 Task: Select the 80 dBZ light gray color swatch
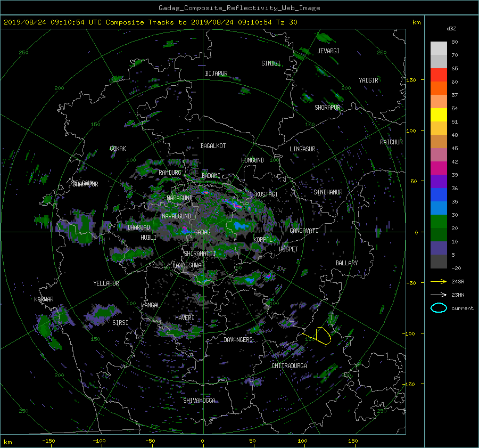439,48
